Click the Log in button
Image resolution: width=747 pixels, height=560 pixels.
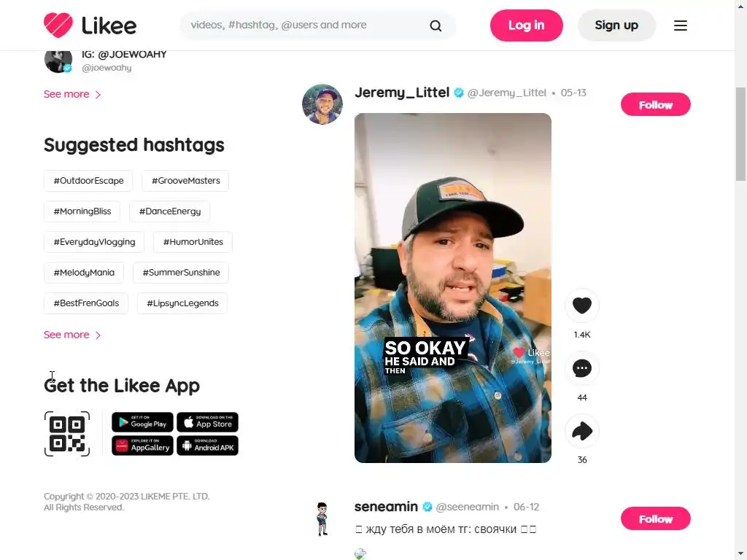(527, 26)
